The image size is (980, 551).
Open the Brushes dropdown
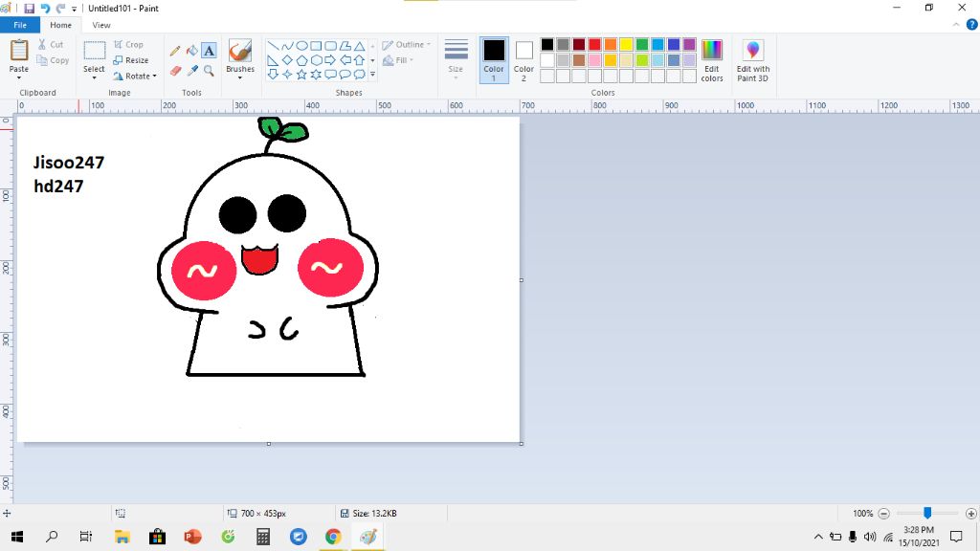[240, 77]
